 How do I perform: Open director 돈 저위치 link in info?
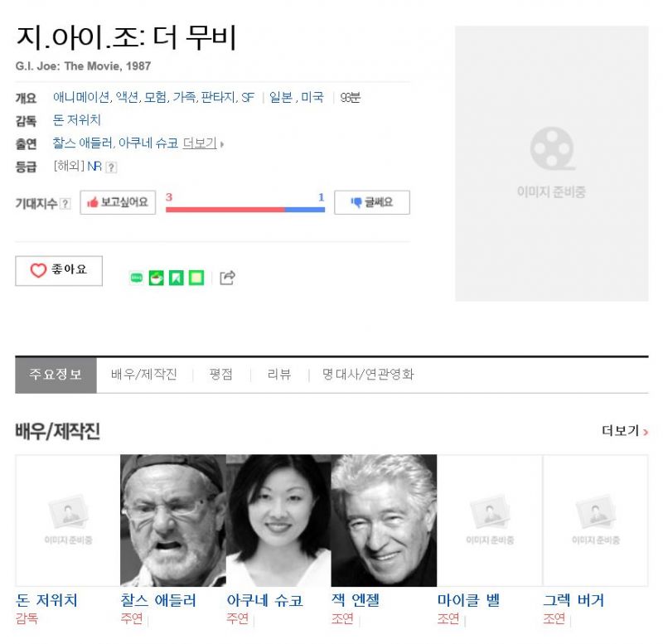(x=77, y=120)
